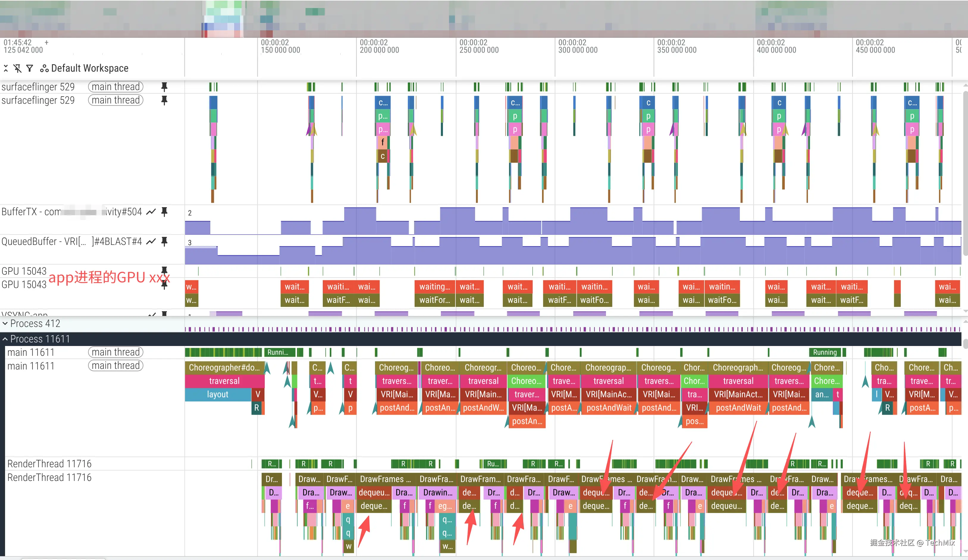968x560 pixels.
Task: Unpin the GPU 15043 track with green ticks
Action: tap(165, 270)
